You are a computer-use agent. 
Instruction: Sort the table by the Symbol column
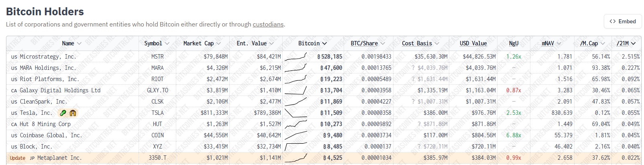pyautogui.click(x=157, y=43)
